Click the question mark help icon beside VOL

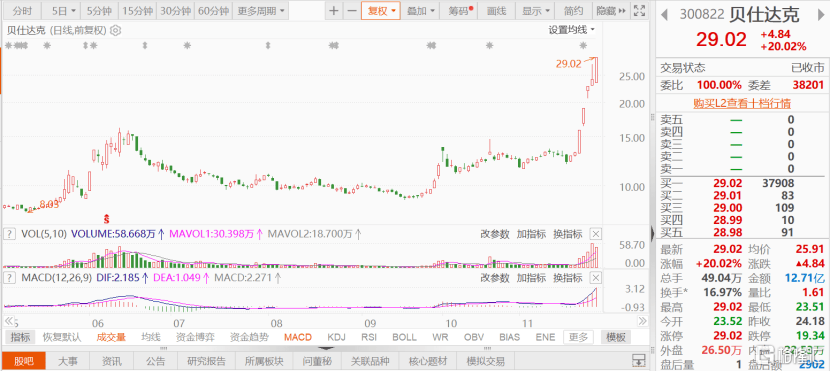point(9,234)
